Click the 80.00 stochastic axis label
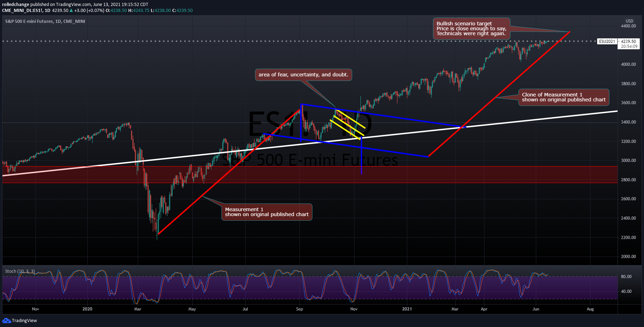This screenshot has height=327, width=644. 626,277
